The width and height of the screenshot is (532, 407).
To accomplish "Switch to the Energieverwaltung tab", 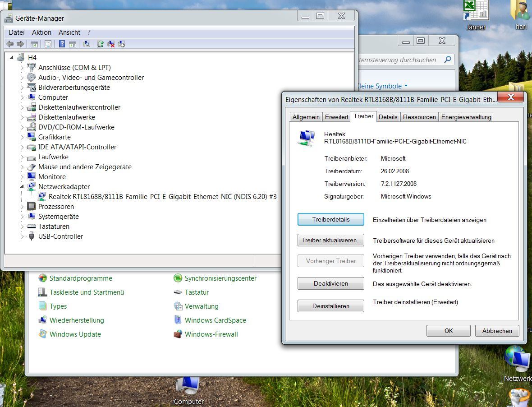I will [466, 117].
